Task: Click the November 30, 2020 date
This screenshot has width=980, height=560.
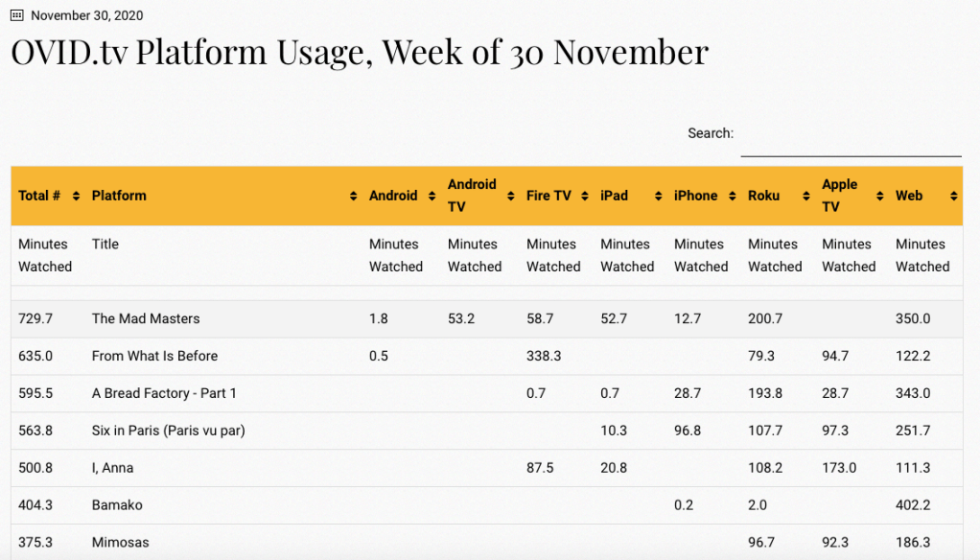Action: click(87, 15)
